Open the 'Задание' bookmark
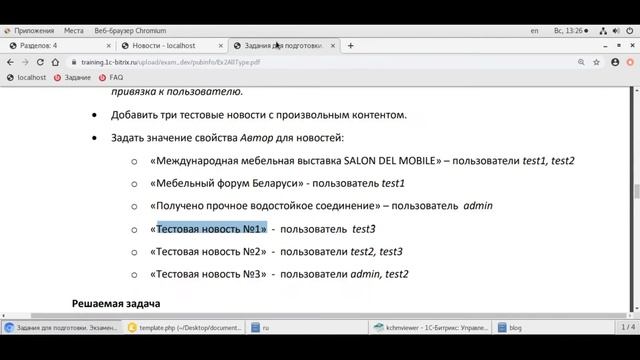Viewport: 640px width, 360px height. [72, 78]
